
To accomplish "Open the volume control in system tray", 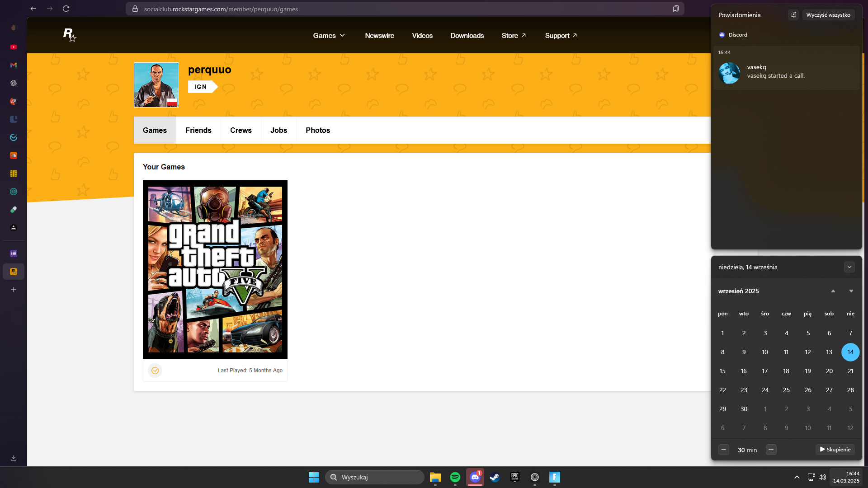I will click(822, 477).
